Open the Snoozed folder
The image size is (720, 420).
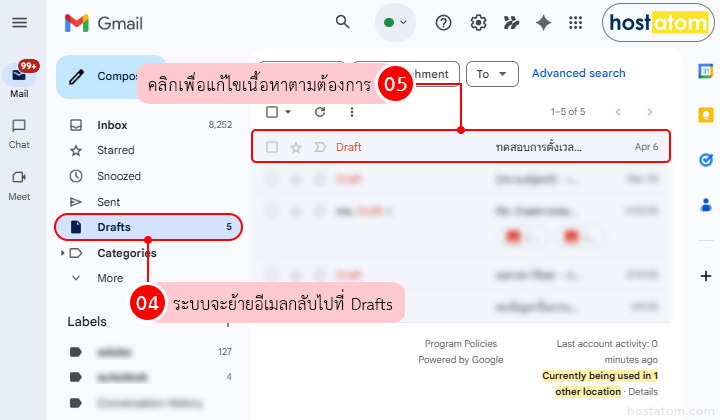click(148, 176)
